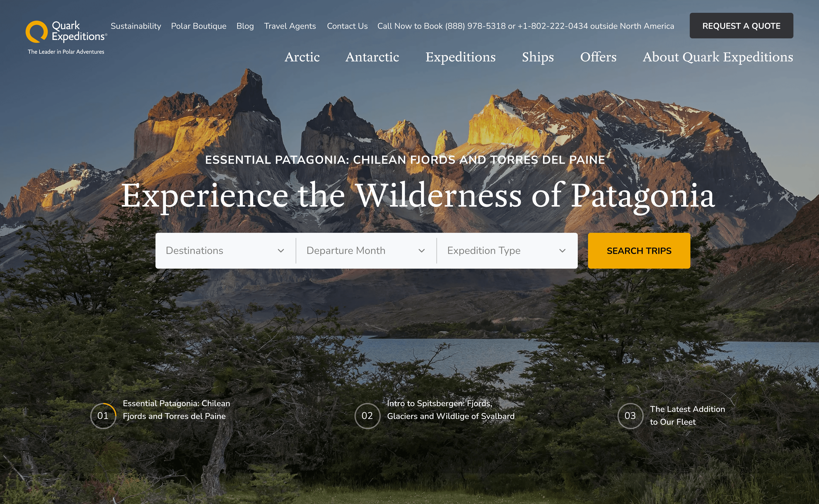Select slide indicator circle 03

pyautogui.click(x=630, y=416)
